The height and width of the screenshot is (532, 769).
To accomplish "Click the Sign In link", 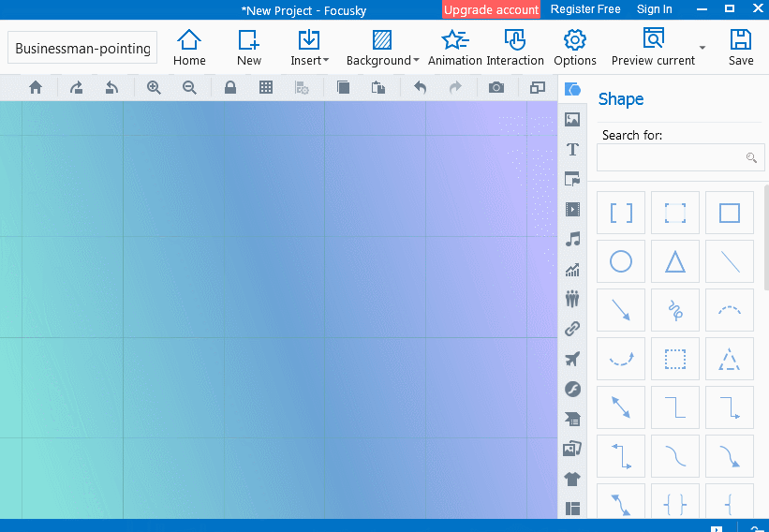I will point(654,9).
